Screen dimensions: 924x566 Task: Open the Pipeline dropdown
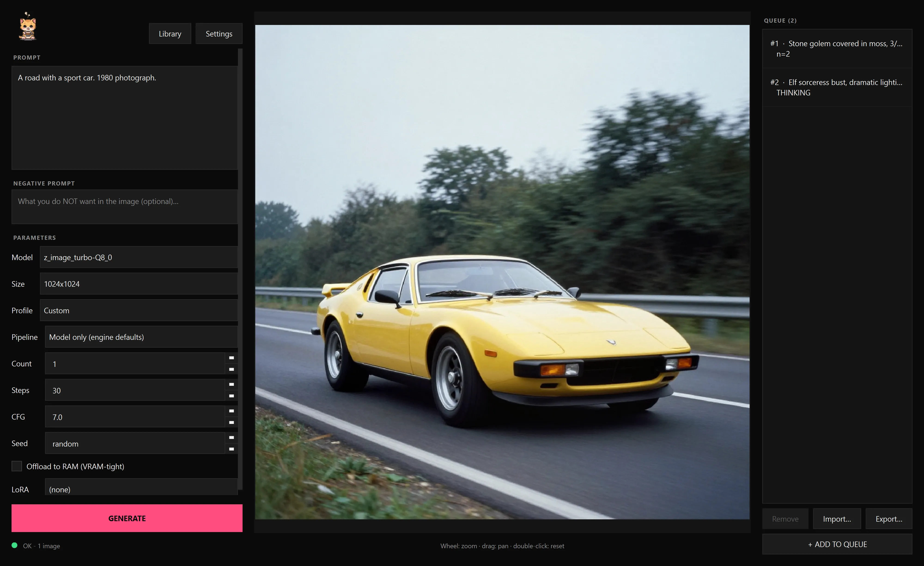tap(141, 337)
